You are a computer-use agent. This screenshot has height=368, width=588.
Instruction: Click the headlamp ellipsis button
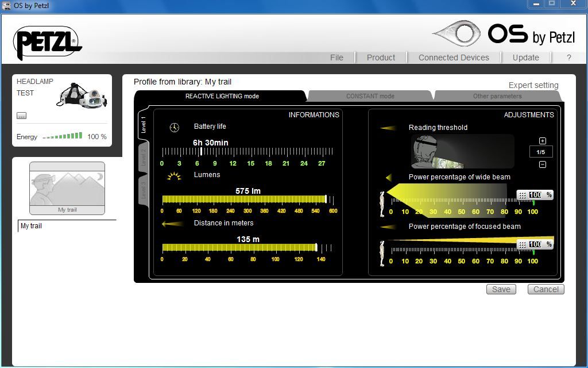[21, 116]
